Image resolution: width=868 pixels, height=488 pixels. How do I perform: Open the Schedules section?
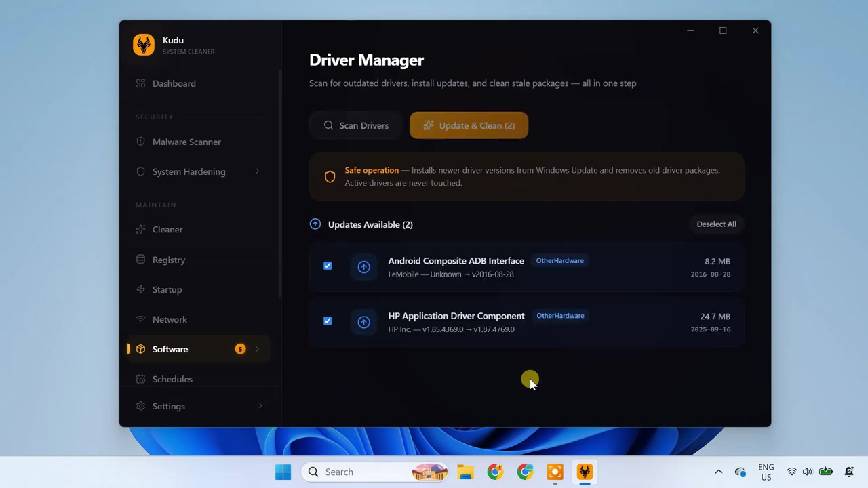point(198,379)
